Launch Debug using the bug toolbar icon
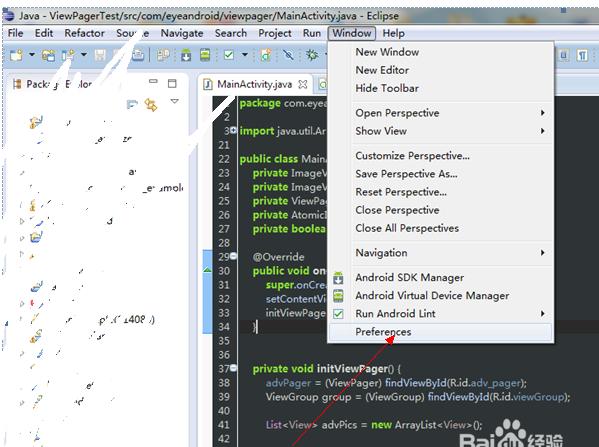 tap(312, 55)
